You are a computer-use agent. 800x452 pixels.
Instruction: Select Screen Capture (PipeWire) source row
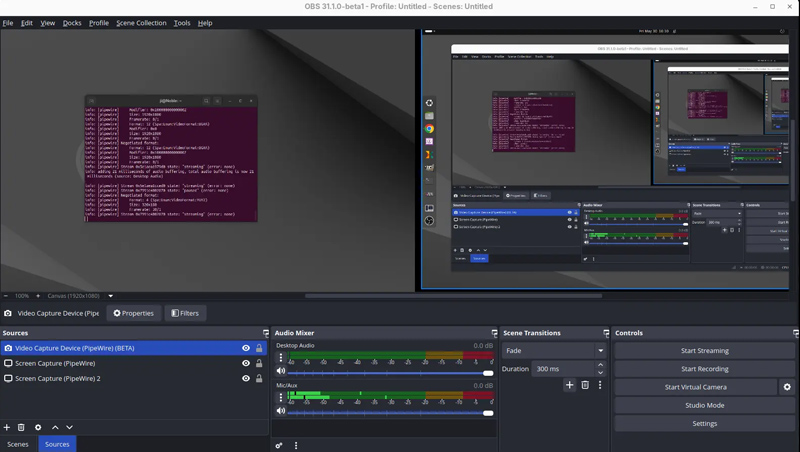click(x=134, y=363)
